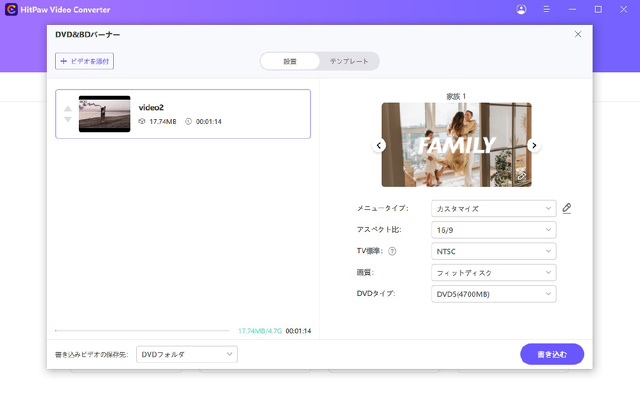Click the 17.74MB file size of video2
Viewport: 640px width, 395px height.
[163, 122]
